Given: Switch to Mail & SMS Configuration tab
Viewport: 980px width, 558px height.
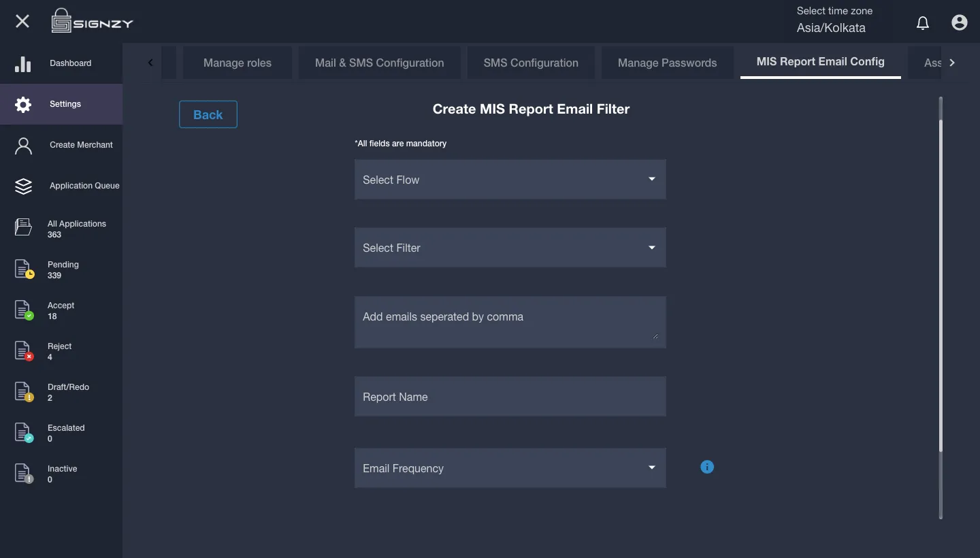Looking at the screenshot, I should (x=379, y=63).
